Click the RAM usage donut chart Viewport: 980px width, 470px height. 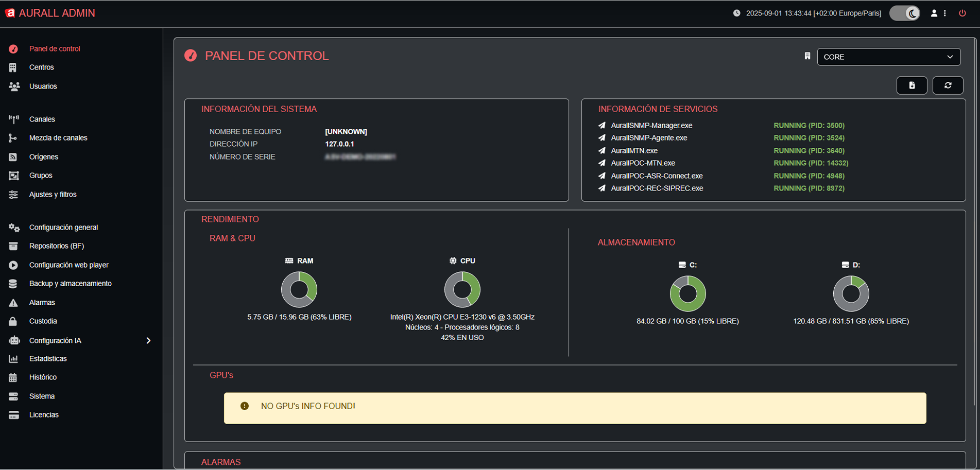pyautogui.click(x=299, y=289)
